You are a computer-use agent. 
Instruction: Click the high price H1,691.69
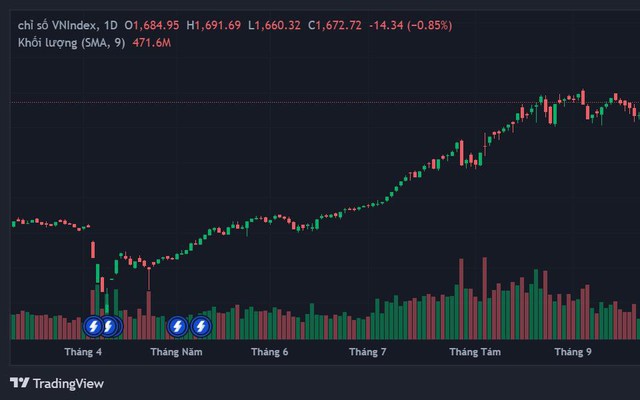(214, 24)
